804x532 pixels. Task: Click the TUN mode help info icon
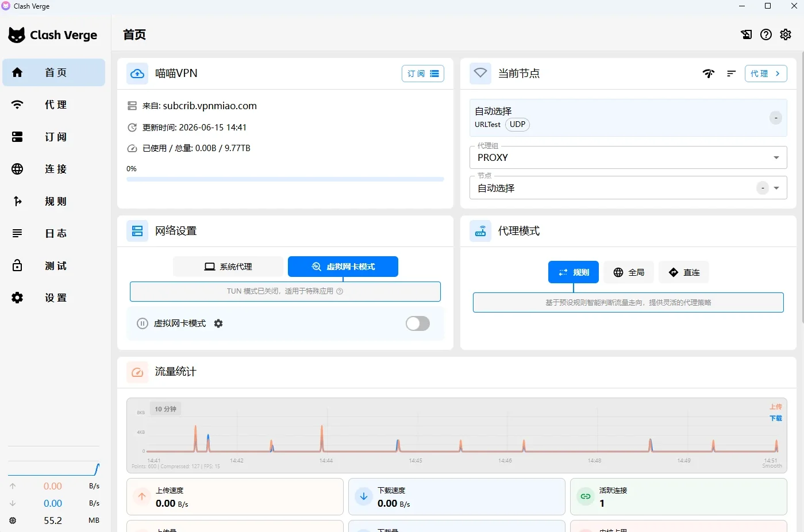[x=340, y=291]
